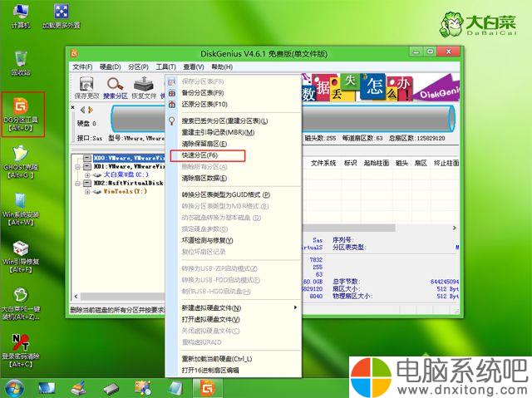The width and height of the screenshot is (532, 398).
Task: Open the 分区(P) menu
Action: (x=139, y=66)
